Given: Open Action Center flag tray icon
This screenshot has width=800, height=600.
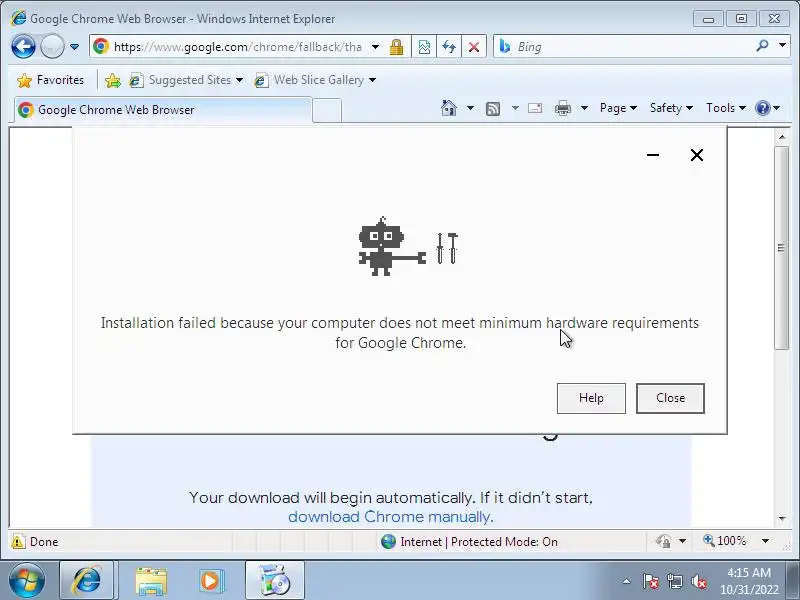Looking at the screenshot, I should (x=651, y=582).
